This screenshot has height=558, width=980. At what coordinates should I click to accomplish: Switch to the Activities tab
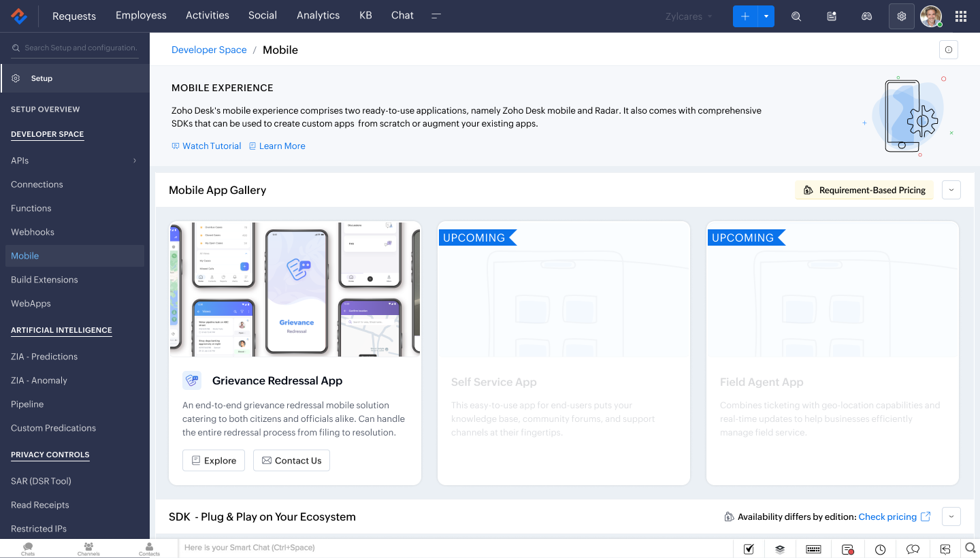[208, 15]
